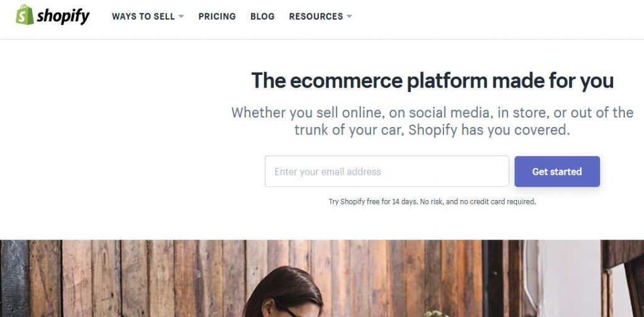Image resolution: width=644 pixels, height=317 pixels.
Task: Expand the caret next to RESOURCES
Action: pyautogui.click(x=349, y=16)
